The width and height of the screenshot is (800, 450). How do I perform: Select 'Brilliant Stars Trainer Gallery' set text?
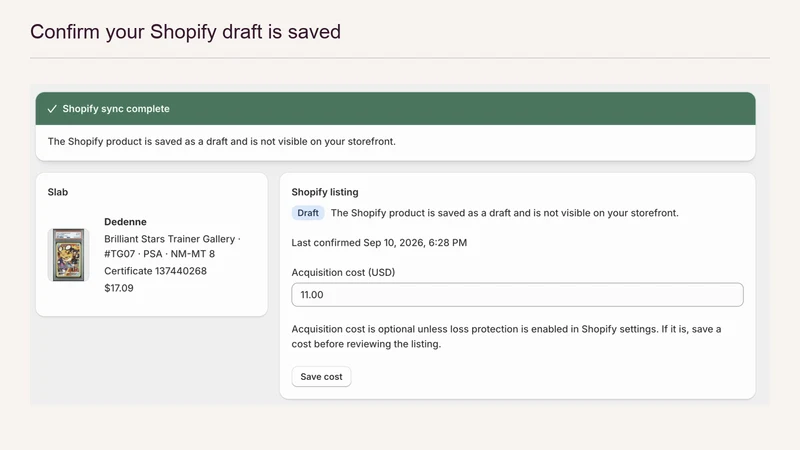tap(169, 239)
